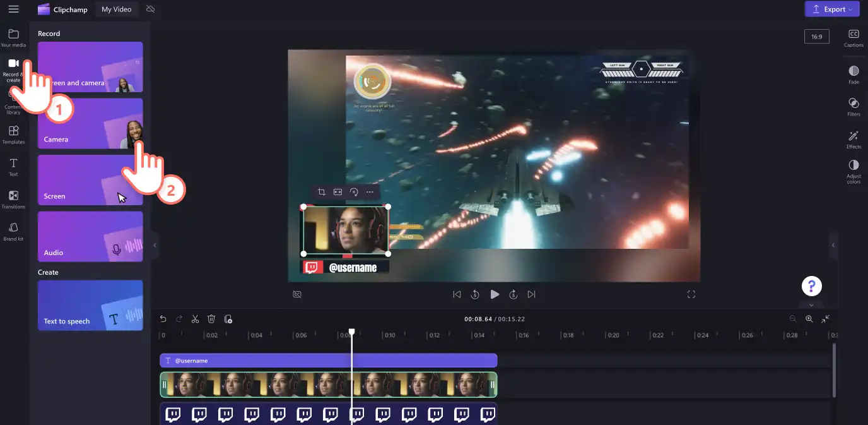Open the Effects panel

853,139
